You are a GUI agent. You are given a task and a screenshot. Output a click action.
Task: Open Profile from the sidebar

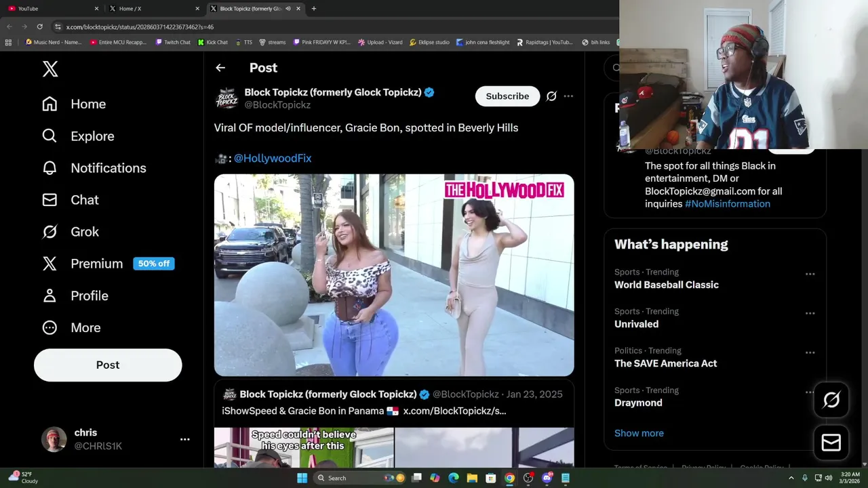[x=75, y=296]
